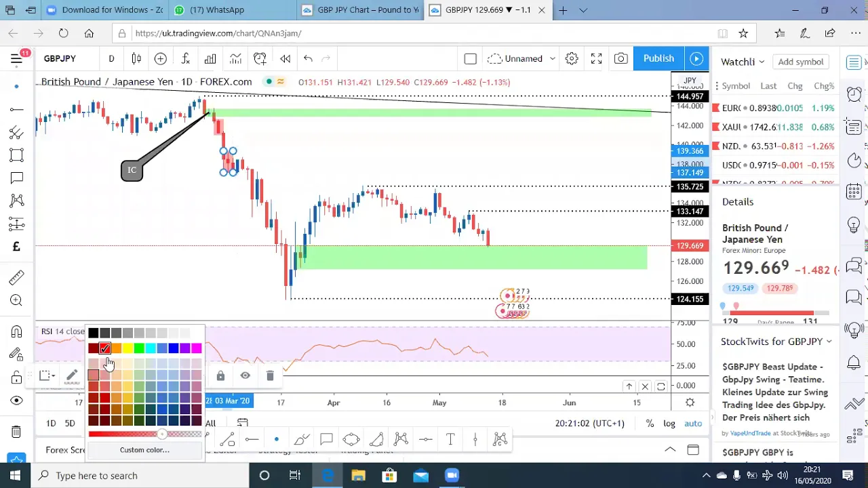The height and width of the screenshot is (488, 868).
Task: Select the text annotation tool in left toolbar
Action: 17,178
